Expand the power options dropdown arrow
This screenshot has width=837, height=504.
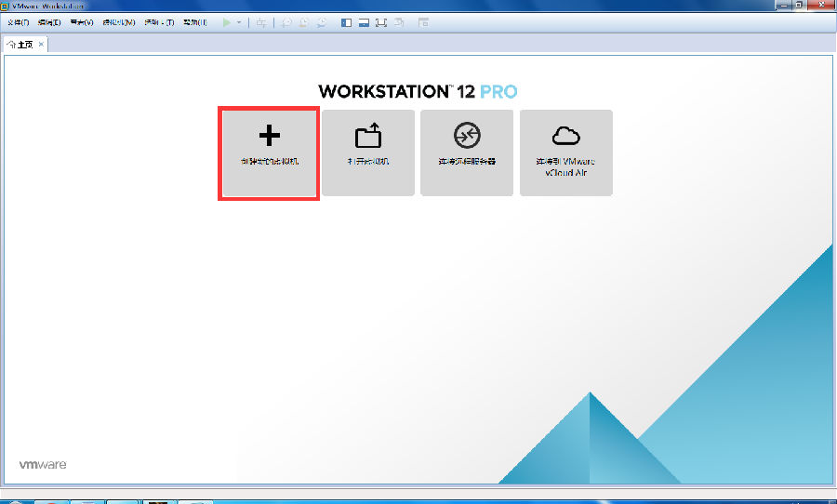(239, 22)
